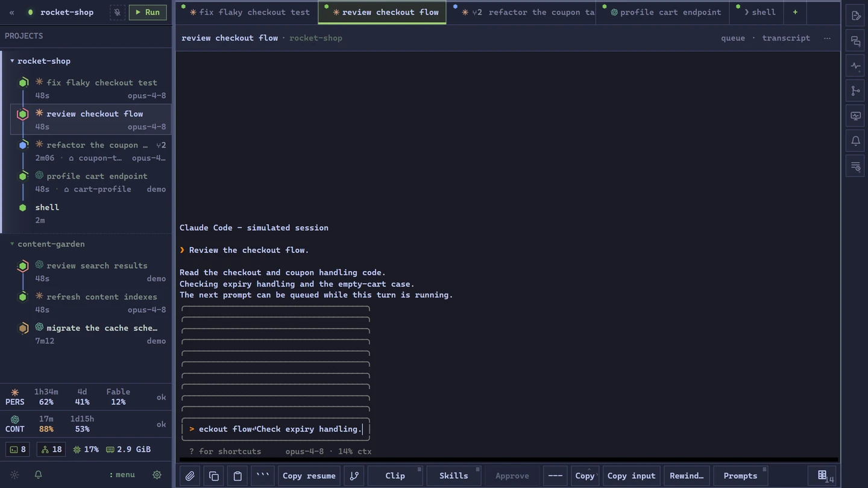Open the queue link in header
Image resolution: width=868 pixels, height=488 pixels.
point(733,38)
